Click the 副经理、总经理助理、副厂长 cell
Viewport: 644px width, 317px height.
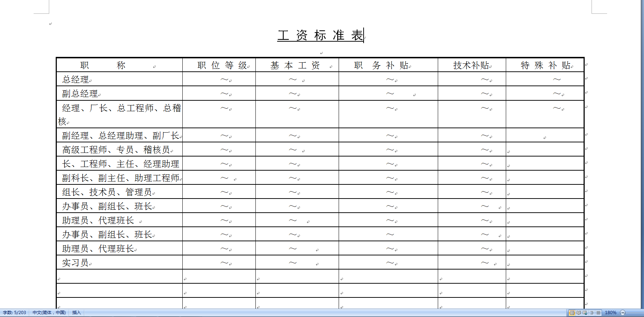(x=119, y=135)
